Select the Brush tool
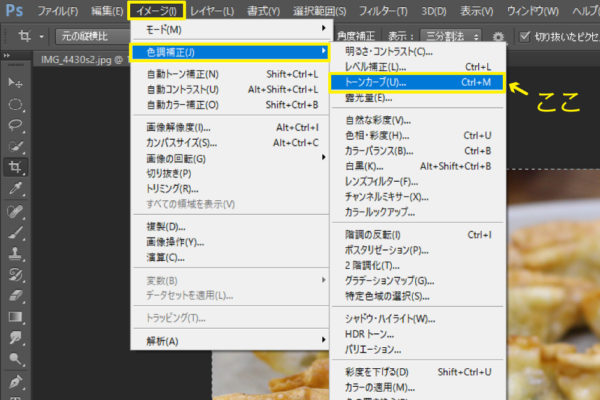This screenshot has width=600, height=400. [x=16, y=232]
